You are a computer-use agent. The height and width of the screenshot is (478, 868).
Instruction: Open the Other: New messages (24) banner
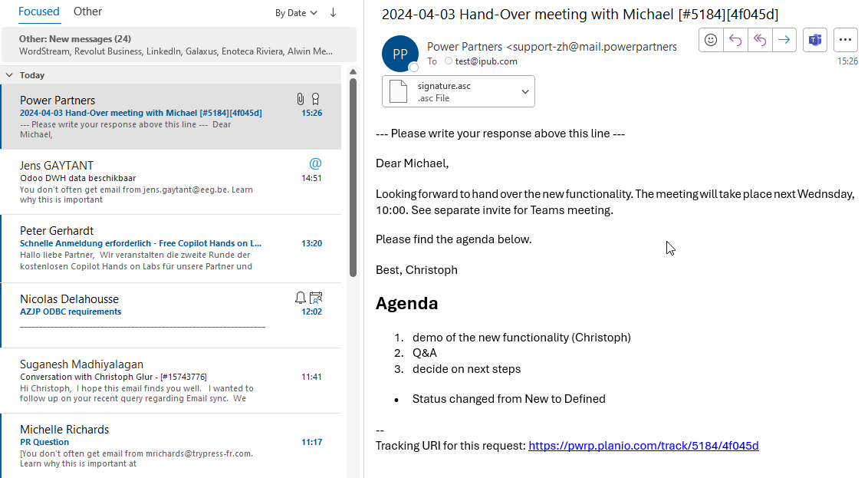[179, 45]
